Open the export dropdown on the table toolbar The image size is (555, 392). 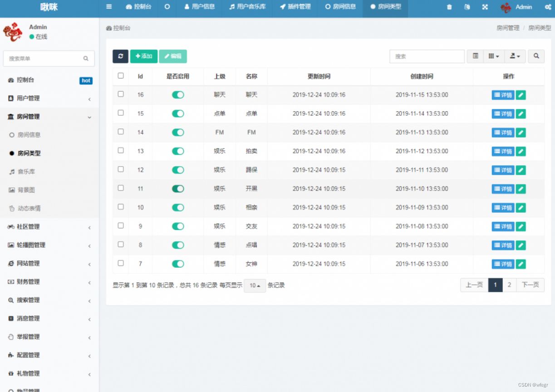(x=515, y=56)
